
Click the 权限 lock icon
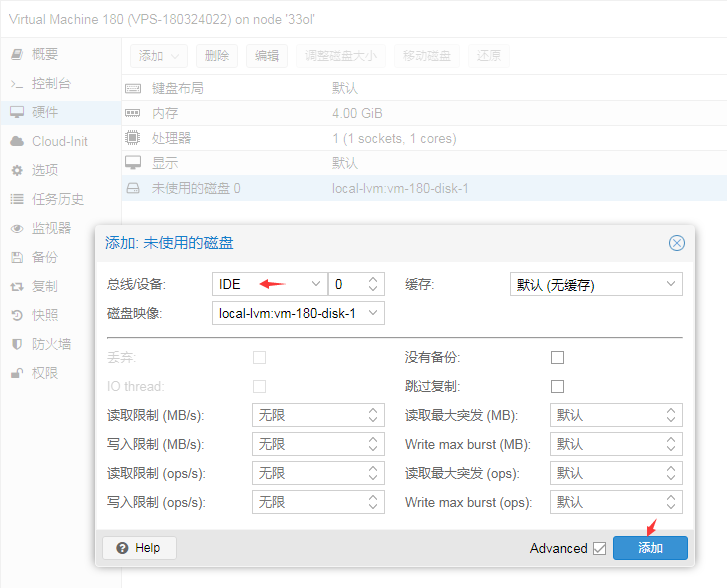(17, 373)
